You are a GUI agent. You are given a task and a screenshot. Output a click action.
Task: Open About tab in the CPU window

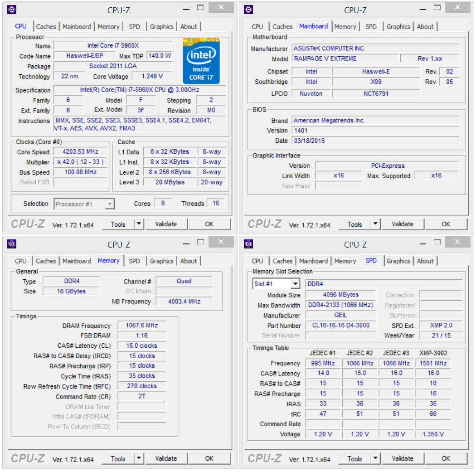pos(189,27)
